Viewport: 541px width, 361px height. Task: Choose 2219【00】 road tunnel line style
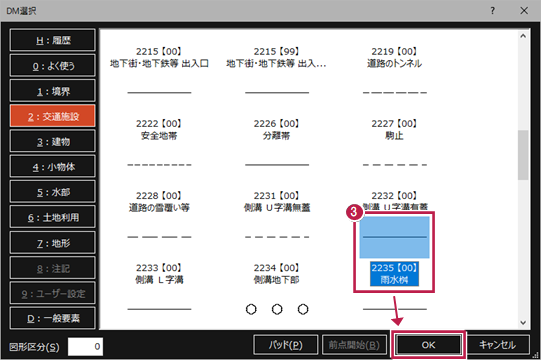point(394,57)
